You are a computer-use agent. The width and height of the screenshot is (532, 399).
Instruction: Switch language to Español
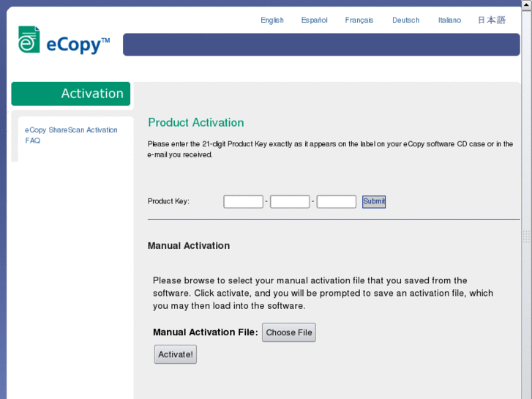pos(314,20)
